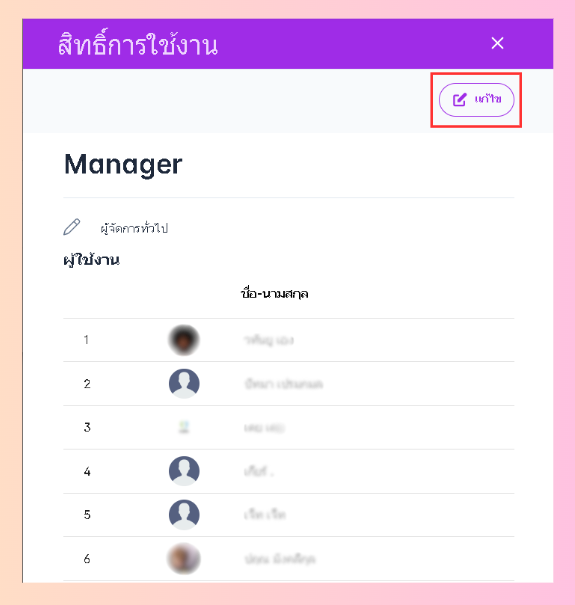Image resolution: width=575 pixels, height=605 pixels.
Task: Select the ผู้จัดการทั่วไป description text
Action: pos(134,228)
